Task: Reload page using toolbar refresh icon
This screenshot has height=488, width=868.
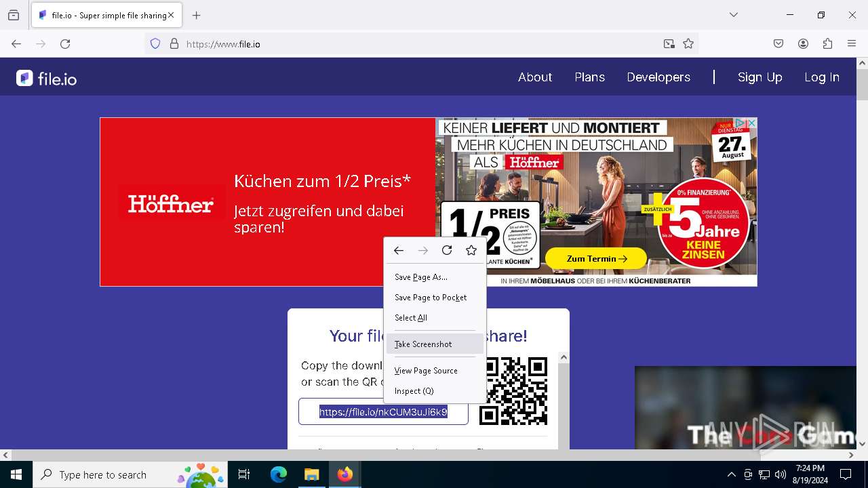Action: (x=65, y=44)
